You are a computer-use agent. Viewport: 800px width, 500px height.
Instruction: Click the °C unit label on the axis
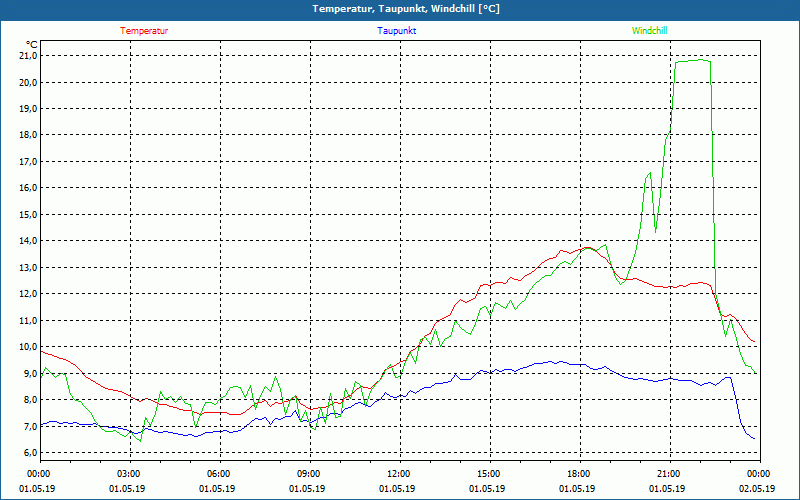coord(31,44)
